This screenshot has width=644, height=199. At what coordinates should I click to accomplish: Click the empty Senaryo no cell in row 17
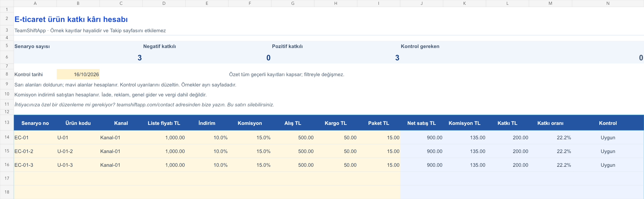(x=35, y=178)
